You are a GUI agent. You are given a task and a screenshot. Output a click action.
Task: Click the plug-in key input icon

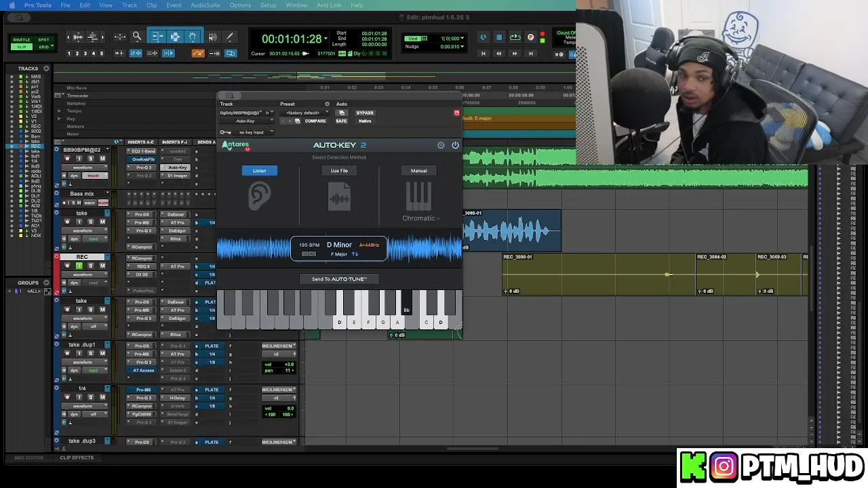tap(226, 132)
